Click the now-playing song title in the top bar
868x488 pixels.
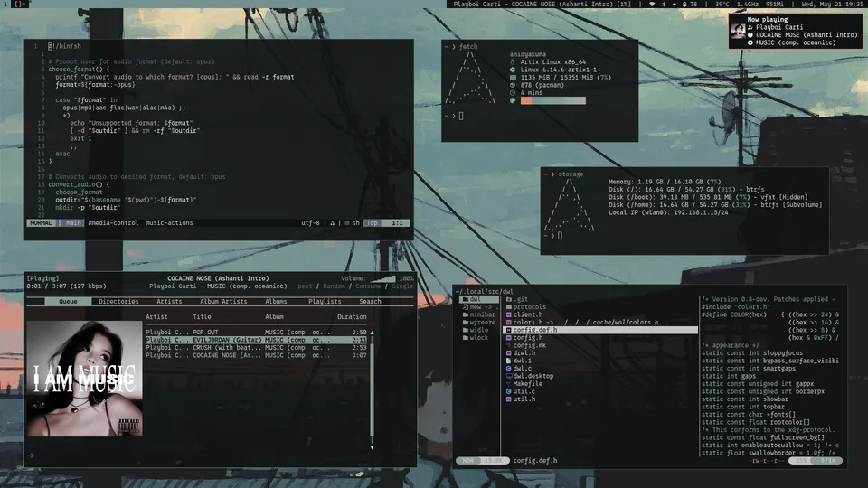pos(542,4)
